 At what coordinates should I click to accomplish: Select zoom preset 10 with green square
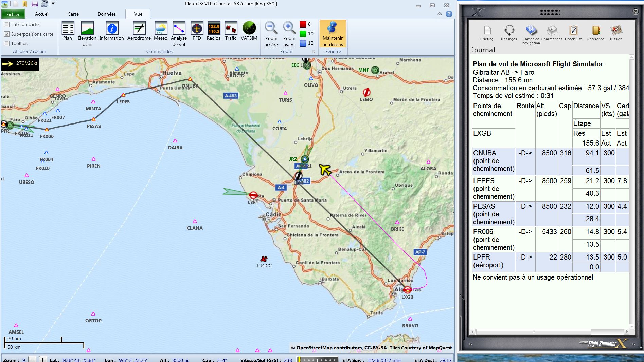[306, 34]
